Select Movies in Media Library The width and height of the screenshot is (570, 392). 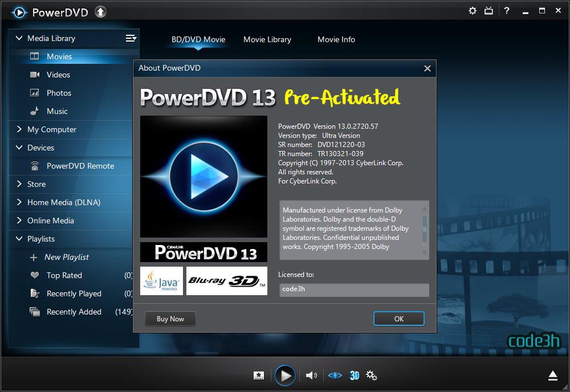pos(59,56)
